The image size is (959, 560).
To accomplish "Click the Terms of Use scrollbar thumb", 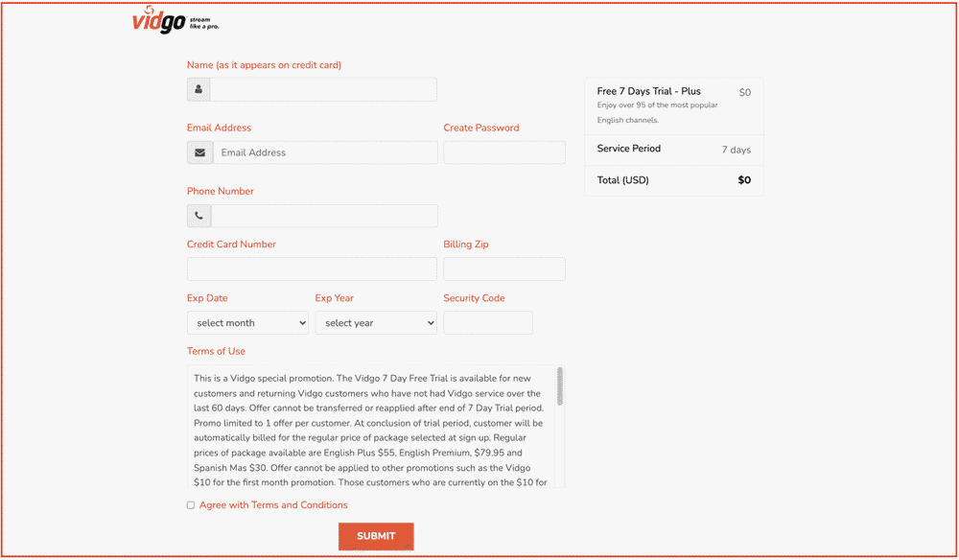I will (x=560, y=385).
